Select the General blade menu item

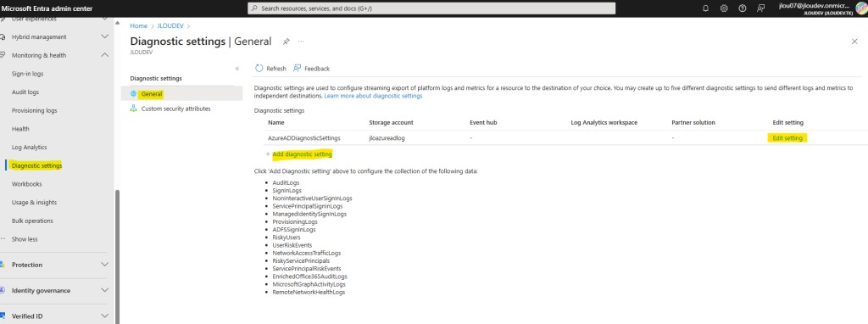click(x=181, y=94)
